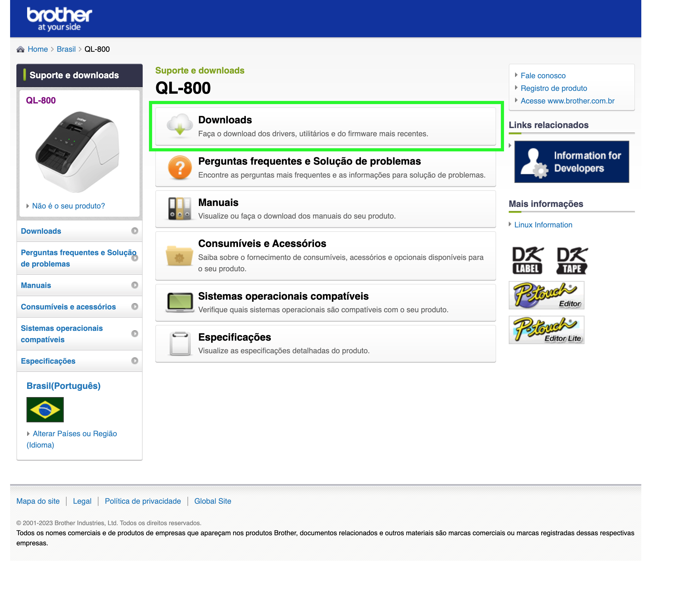This screenshot has height=598, width=700.
Task: Click the orange question mark icon
Action: point(180,167)
